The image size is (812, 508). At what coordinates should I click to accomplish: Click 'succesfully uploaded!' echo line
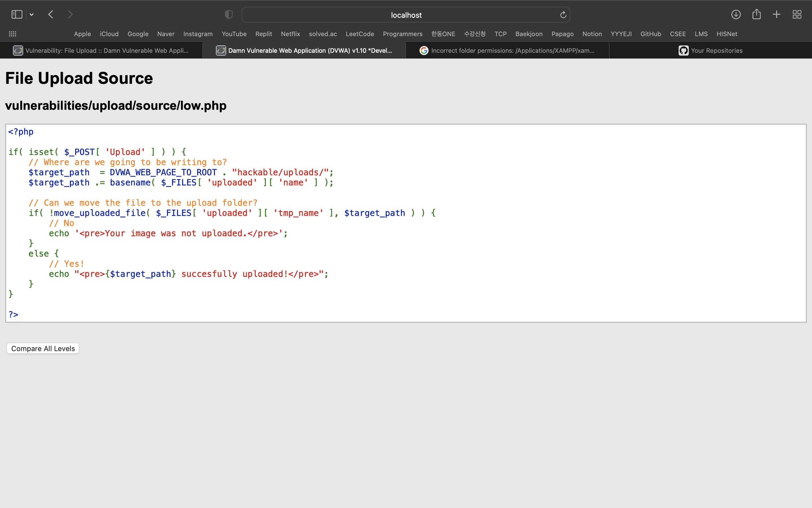tap(189, 274)
